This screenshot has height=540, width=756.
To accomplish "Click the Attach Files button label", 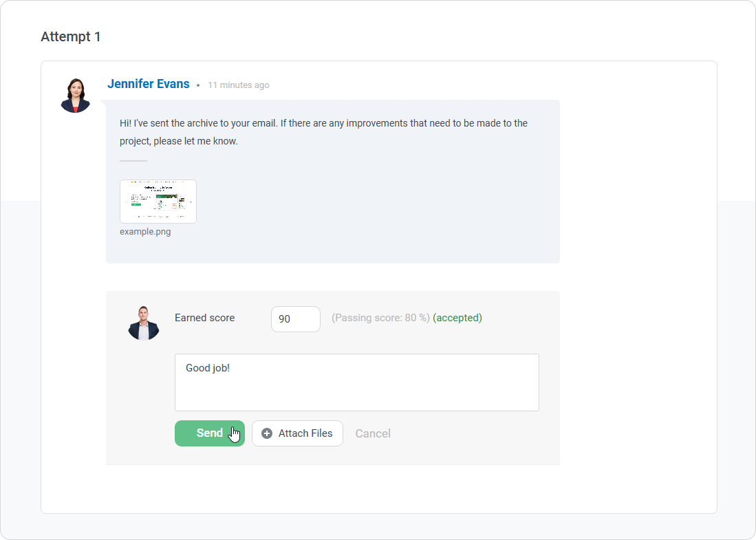I will [x=305, y=433].
